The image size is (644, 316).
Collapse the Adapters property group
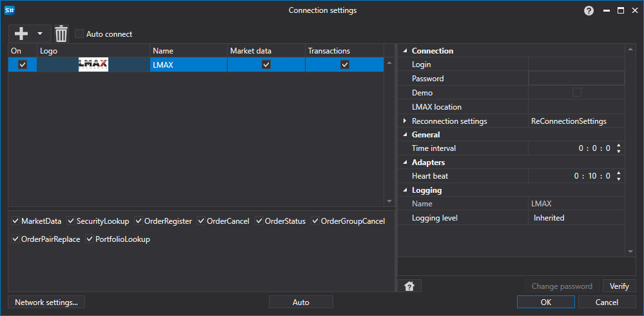405,163
